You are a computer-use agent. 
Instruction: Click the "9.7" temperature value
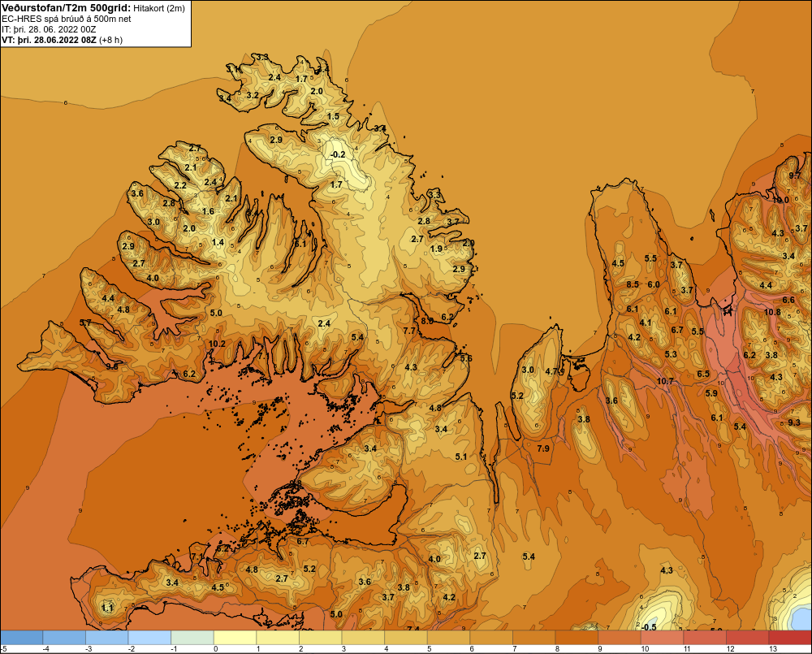coord(795,175)
